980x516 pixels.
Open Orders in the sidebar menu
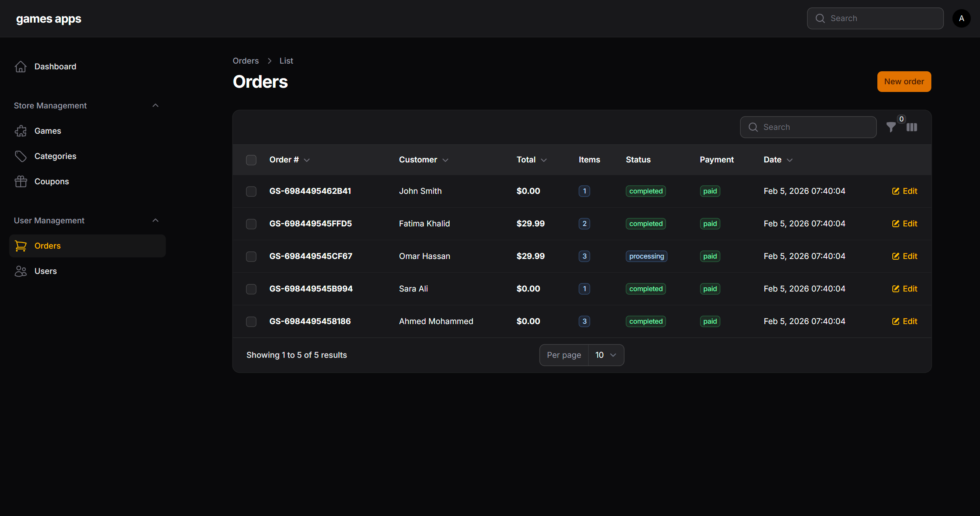[x=47, y=246]
